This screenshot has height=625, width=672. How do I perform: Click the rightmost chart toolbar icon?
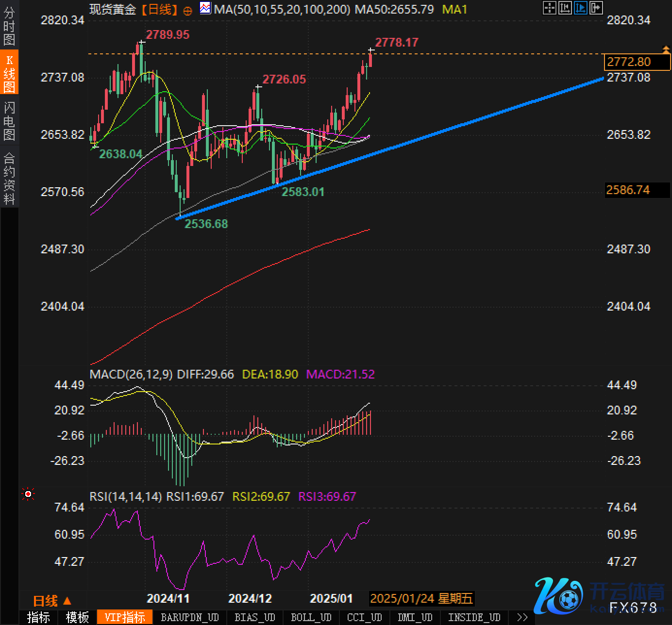coord(596,8)
